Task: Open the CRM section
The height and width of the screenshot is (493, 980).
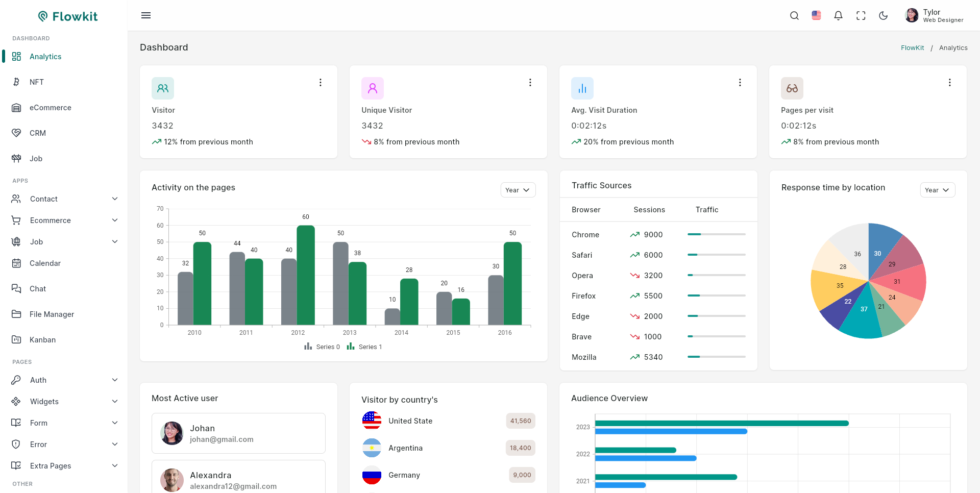Action: (38, 133)
